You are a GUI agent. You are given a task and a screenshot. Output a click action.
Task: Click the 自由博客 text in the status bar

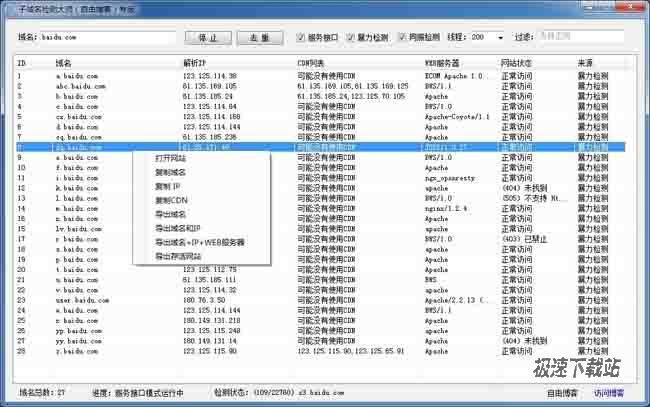click(x=562, y=393)
